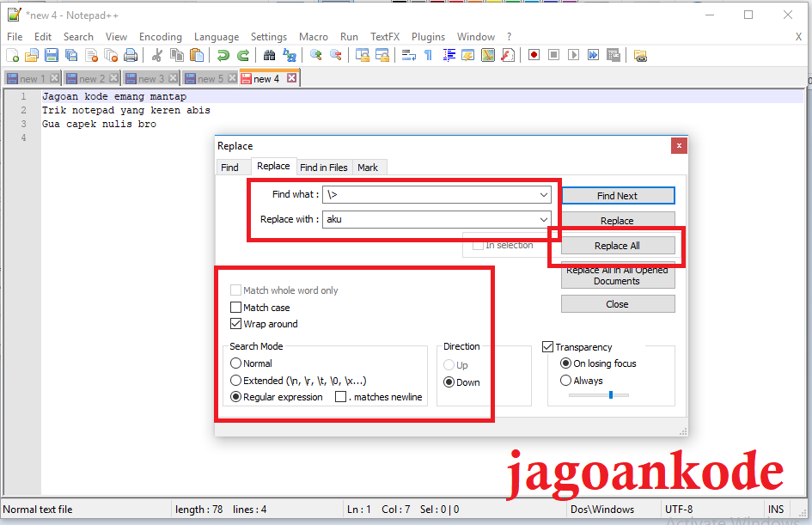Screen dimensions: 812x525
Task: Click the New file toolbar icon
Action: (x=12, y=55)
